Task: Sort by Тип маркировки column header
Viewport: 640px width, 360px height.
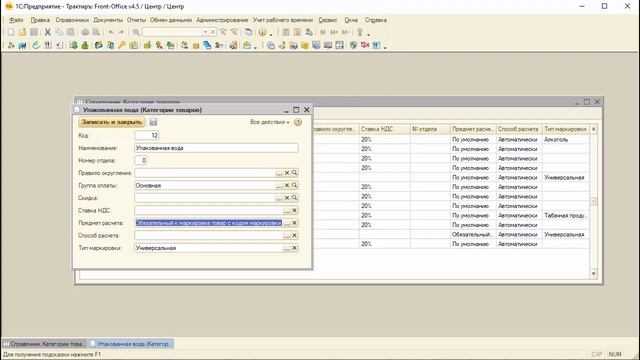Action: pos(565,129)
